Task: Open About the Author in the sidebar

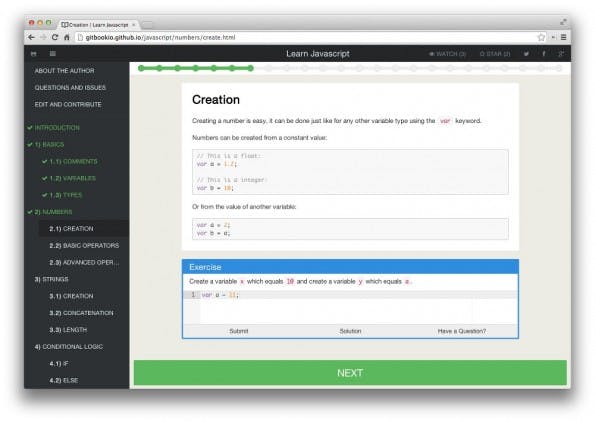Action: tap(65, 71)
